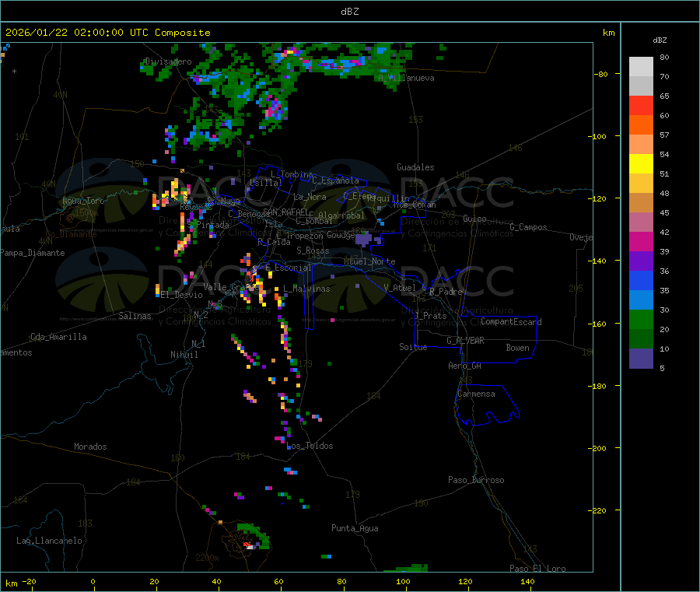This screenshot has height=592, width=700.
Task: Select the 'La_Nora' place label
Action: pos(310,197)
